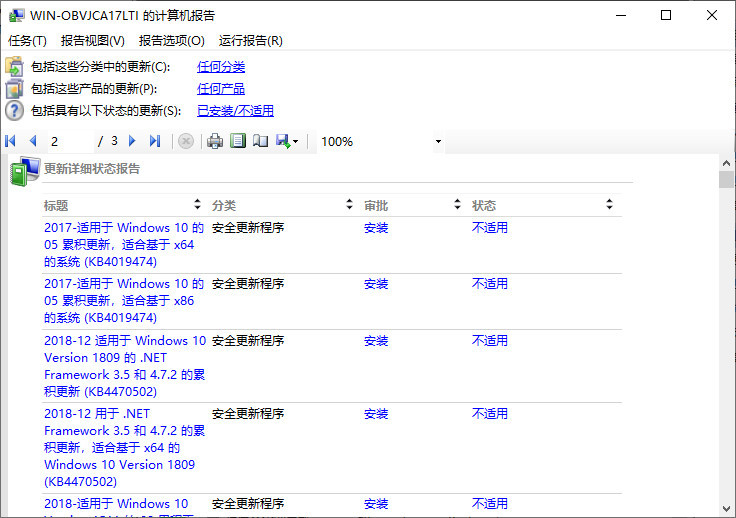Open the 任务(T) menu
Image resolution: width=736 pixels, height=518 pixels.
pyautogui.click(x=27, y=40)
